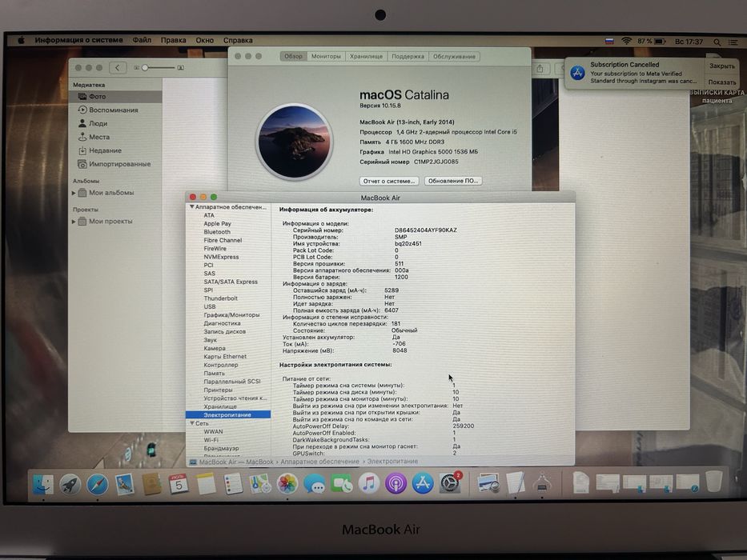Open Contacts book icon in Dock
Viewport: 747px width, 560px height.
coord(151,484)
